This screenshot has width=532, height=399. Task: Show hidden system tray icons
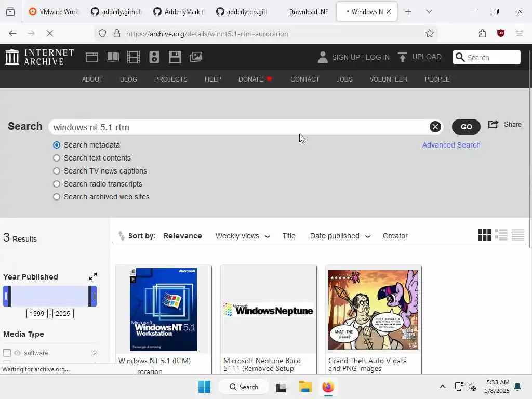pyautogui.click(x=443, y=387)
